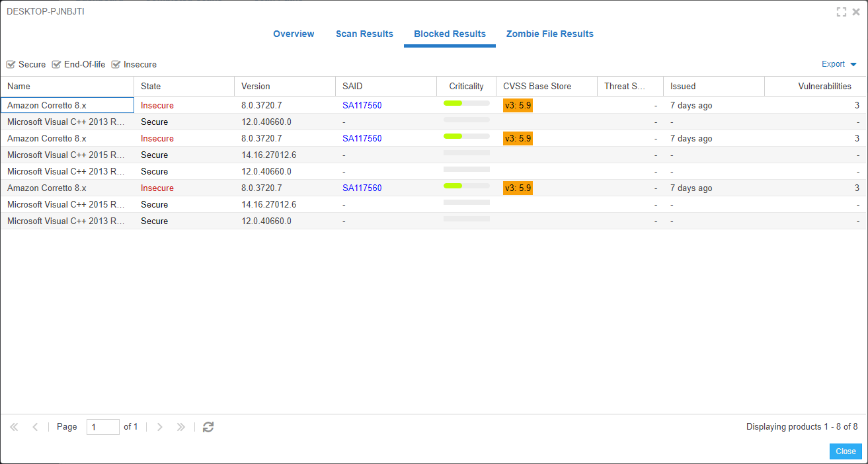
Task: Sort by the Vulnerabilities column header
Action: pos(824,86)
